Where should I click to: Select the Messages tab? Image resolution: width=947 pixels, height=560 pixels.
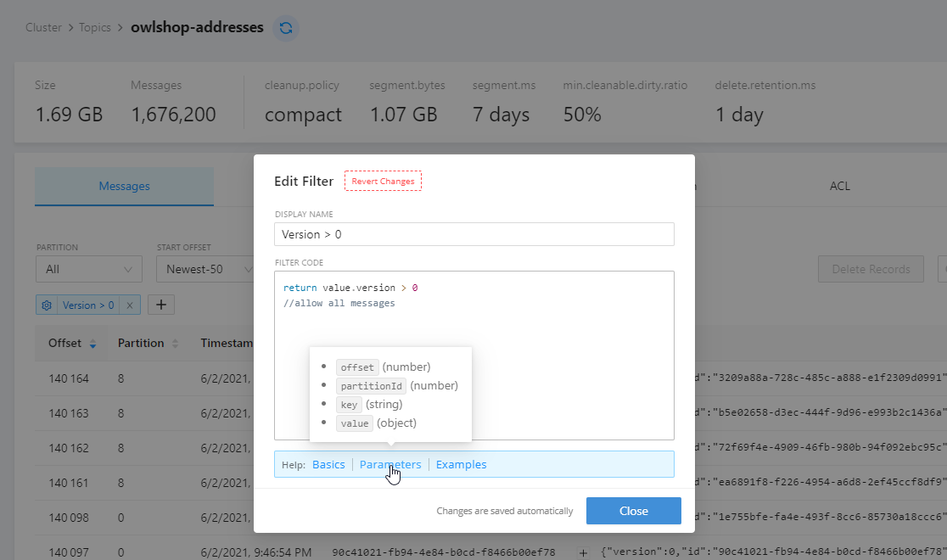[124, 186]
